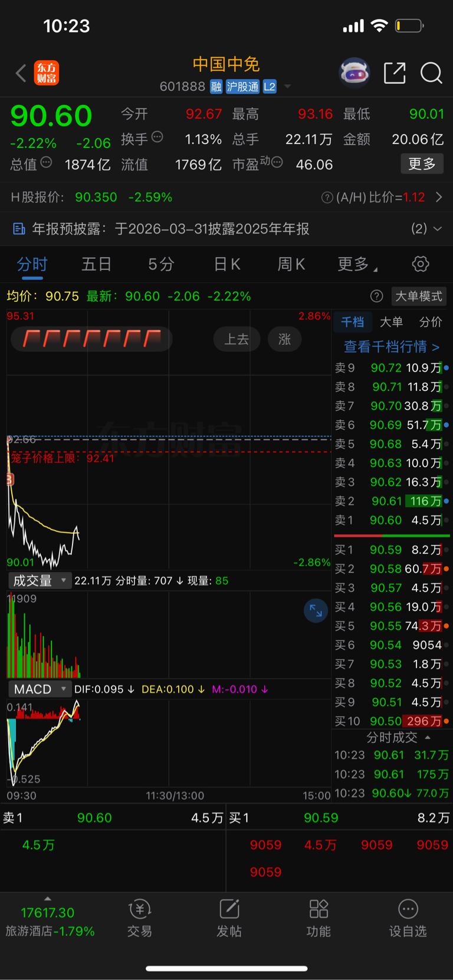Tap info icon next to 总值
The width and height of the screenshot is (453, 980).
pyautogui.click(x=46, y=163)
